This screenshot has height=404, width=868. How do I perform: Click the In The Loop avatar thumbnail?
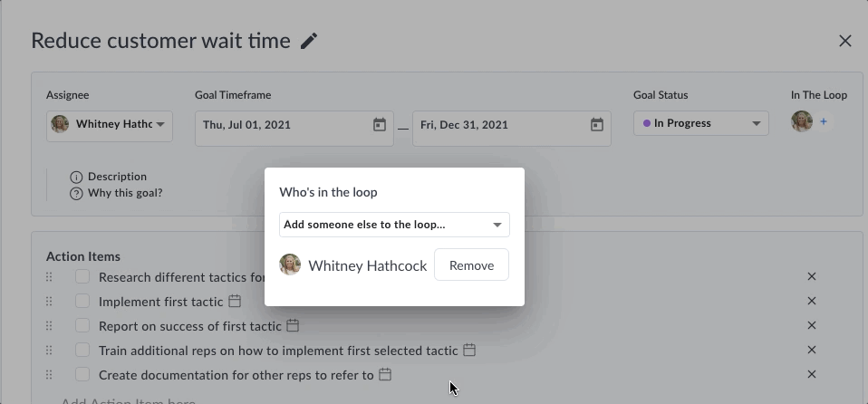click(802, 121)
